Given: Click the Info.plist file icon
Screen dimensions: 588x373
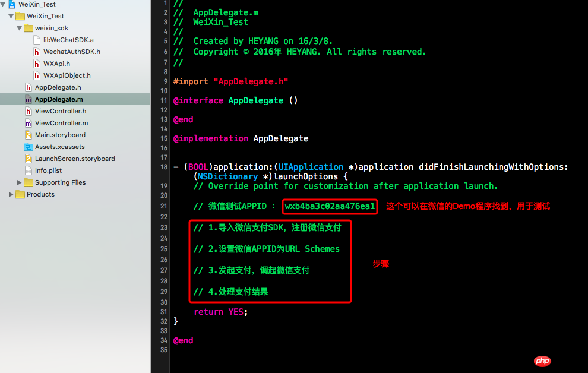Looking at the screenshot, I should tap(29, 170).
